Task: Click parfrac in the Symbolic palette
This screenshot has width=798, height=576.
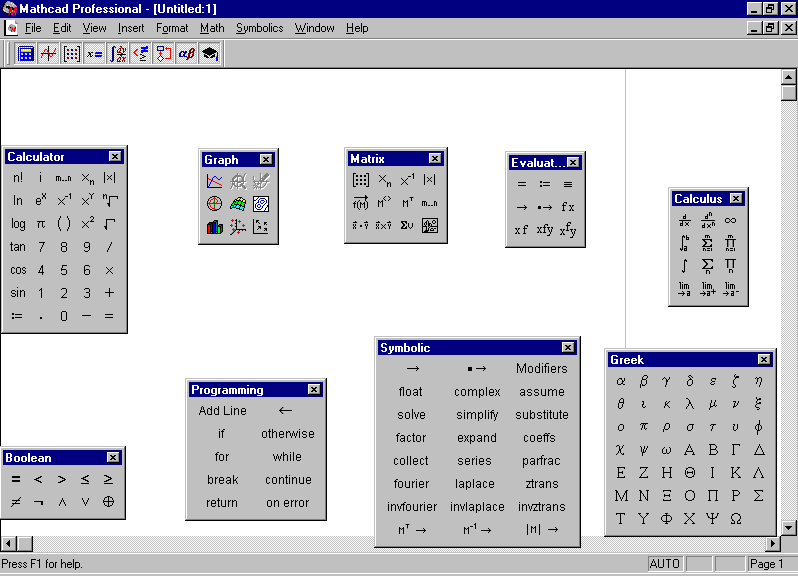Action: point(541,461)
